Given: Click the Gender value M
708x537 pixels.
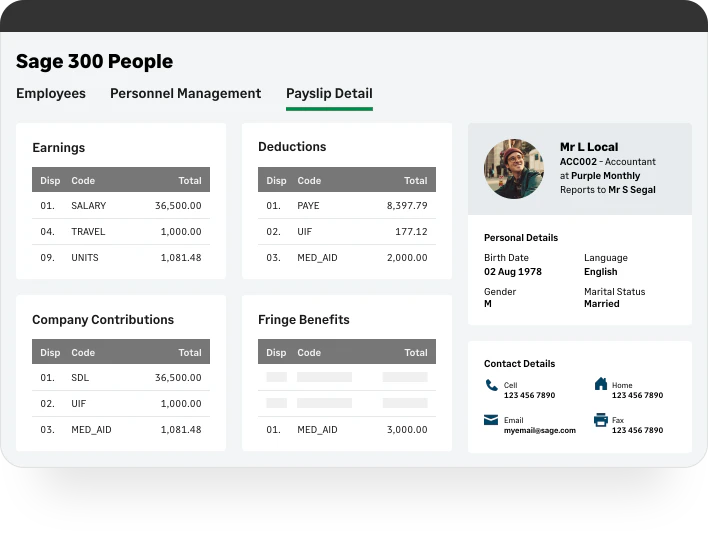Looking at the screenshot, I should [488, 304].
